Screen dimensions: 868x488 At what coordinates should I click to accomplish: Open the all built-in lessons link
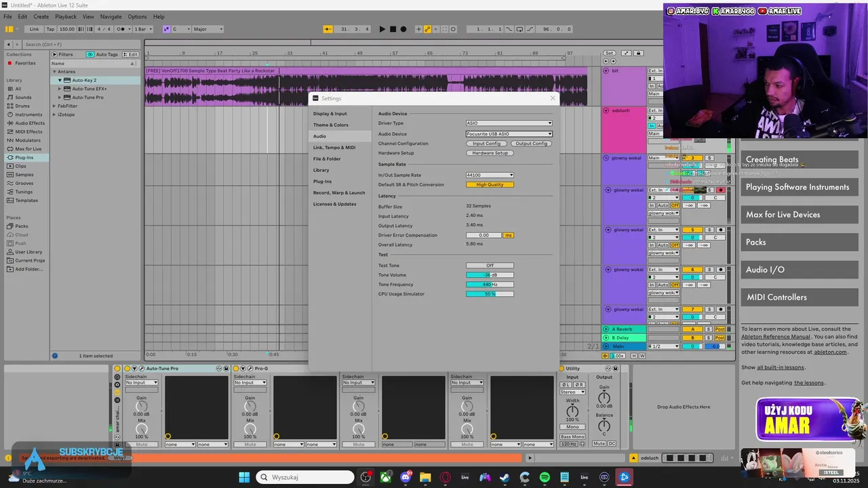click(781, 367)
